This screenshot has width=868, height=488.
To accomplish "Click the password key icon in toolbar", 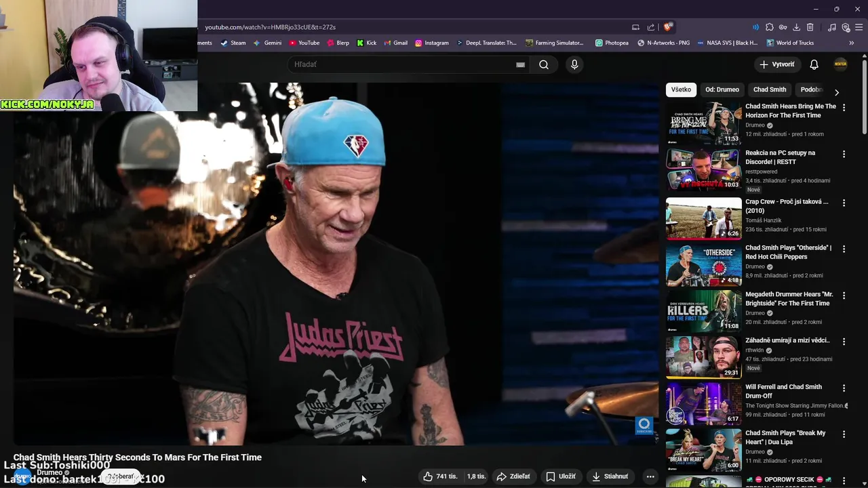I will click(x=783, y=27).
